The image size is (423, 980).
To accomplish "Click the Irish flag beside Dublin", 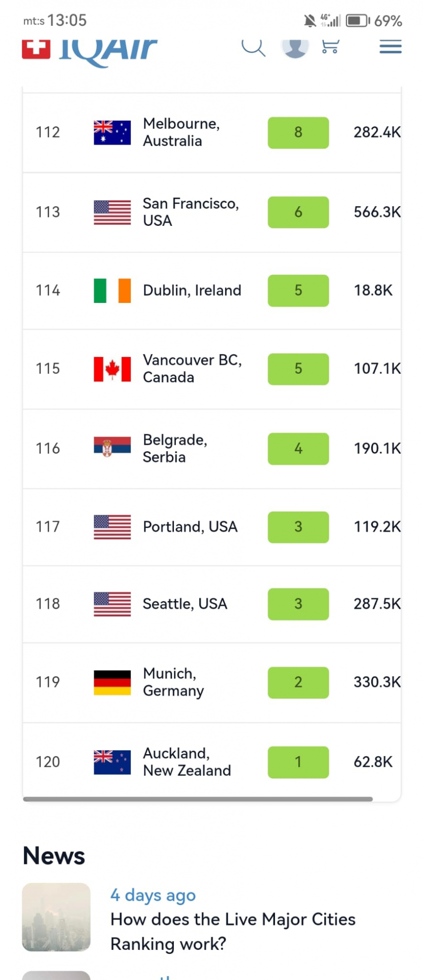I will click(112, 291).
